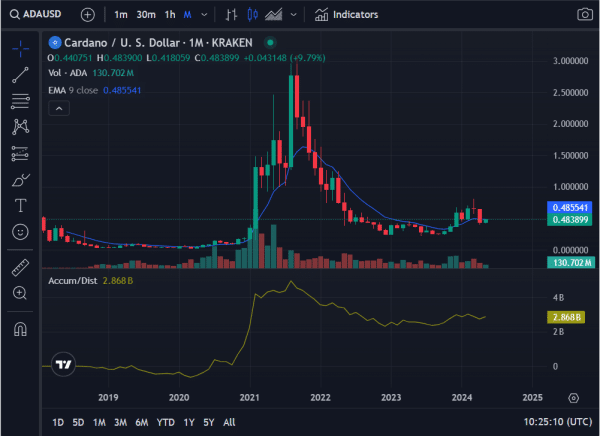
Task: Open the ADAUSD symbol search
Action: [36, 15]
